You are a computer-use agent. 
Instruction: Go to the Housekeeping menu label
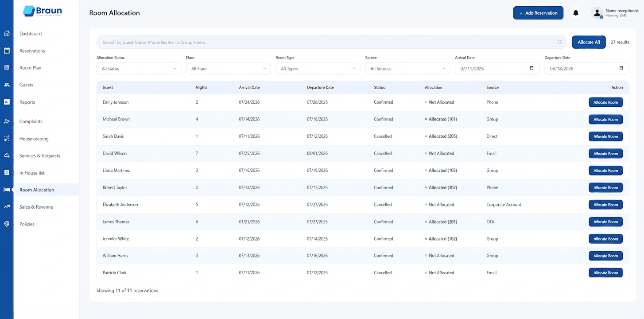(x=34, y=139)
